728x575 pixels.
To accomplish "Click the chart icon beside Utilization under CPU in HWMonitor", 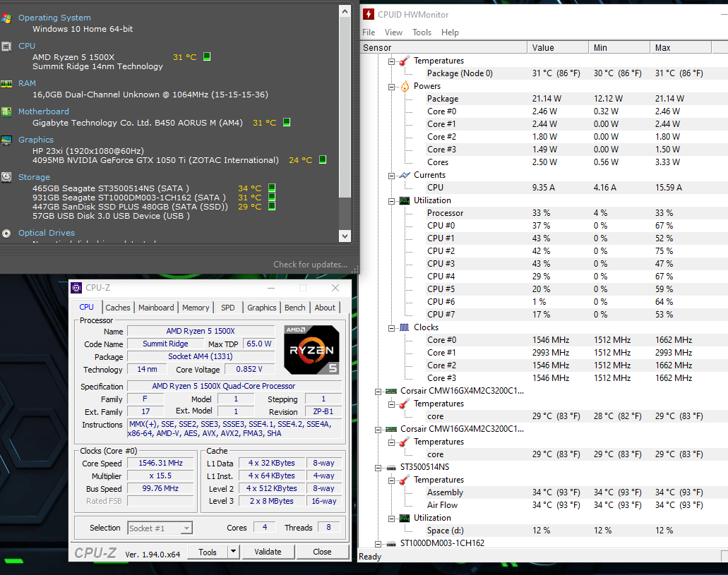I will click(405, 200).
